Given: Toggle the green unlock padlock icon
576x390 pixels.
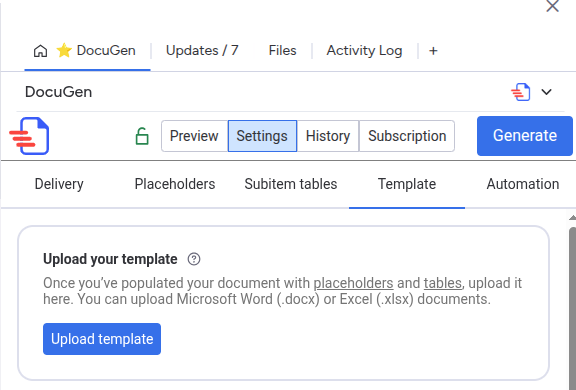Looking at the screenshot, I should coord(142,136).
